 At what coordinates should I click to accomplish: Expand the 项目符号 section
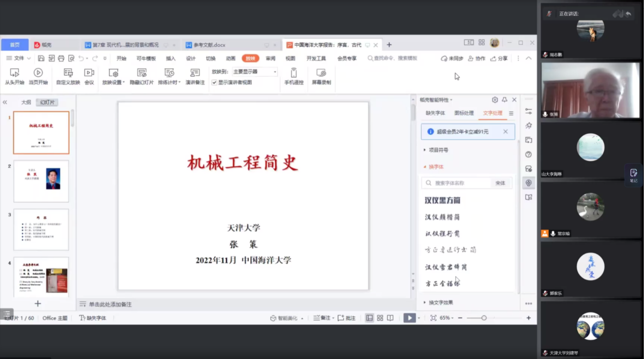coord(438,150)
